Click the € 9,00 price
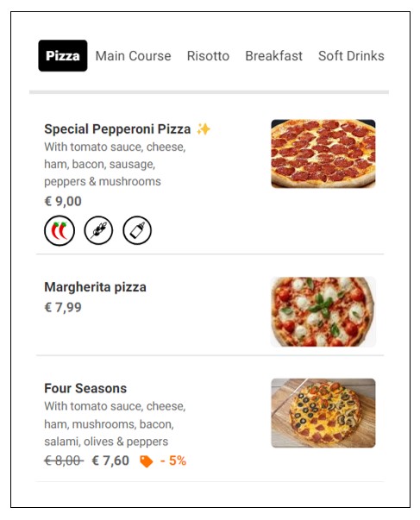This screenshot has height=520, width=420. click(x=63, y=201)
